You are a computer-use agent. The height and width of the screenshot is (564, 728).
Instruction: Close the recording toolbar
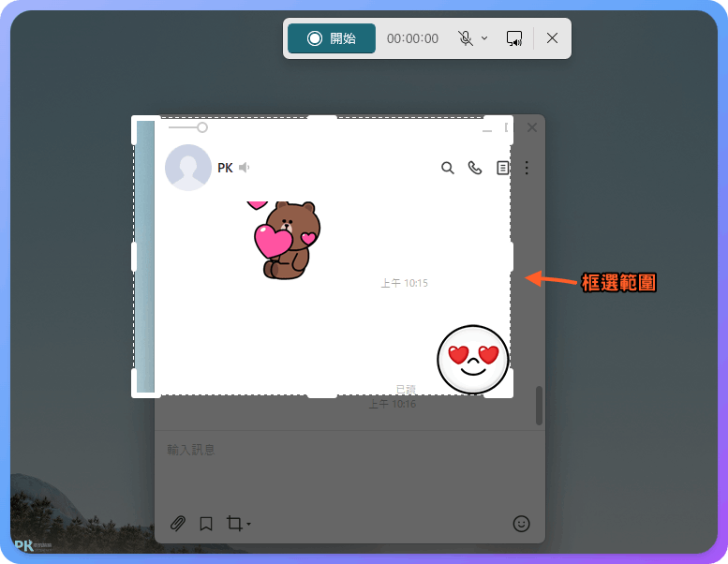pos(552,38)
